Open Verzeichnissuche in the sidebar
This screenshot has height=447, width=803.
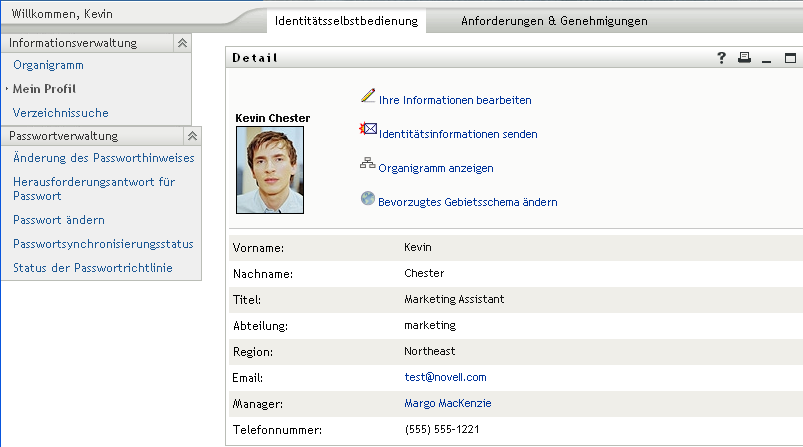[60, 113]
